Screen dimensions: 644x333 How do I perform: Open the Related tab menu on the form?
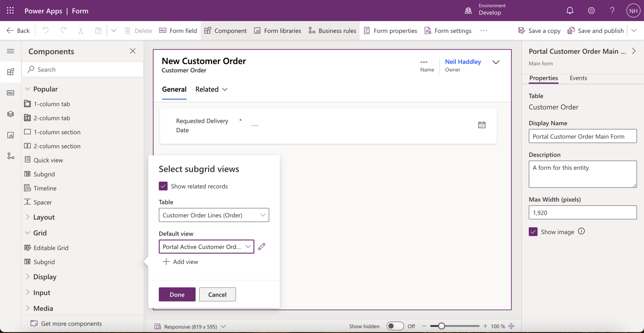211,89
